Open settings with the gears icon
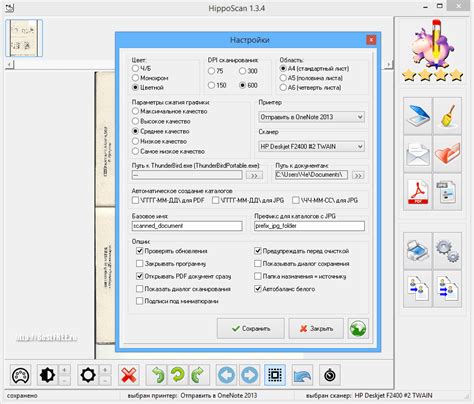This screenshot has width=474, height=404. pyautogui.click(x=447, y=251)
